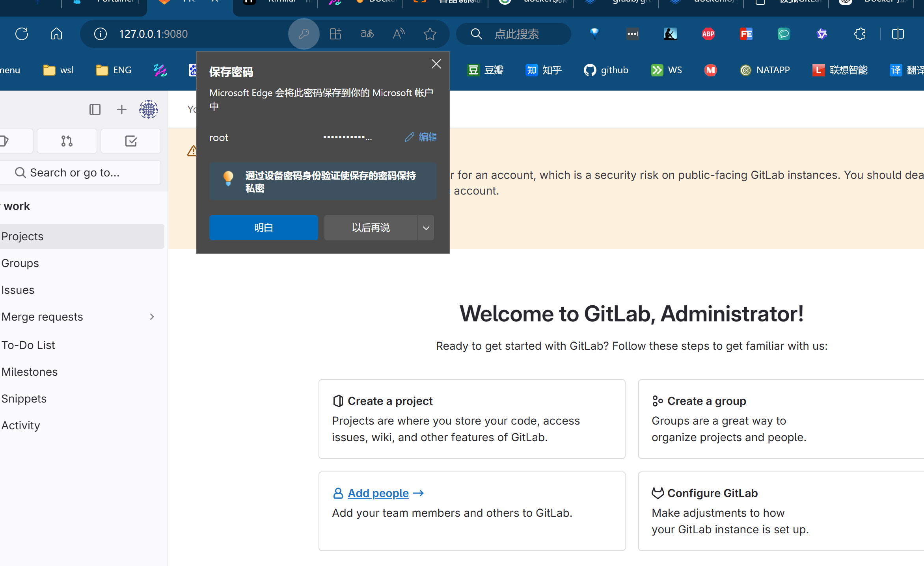Focus the Search or go to field
The width and height of the screenshot is (924, 566).
[x=80, y=173]
